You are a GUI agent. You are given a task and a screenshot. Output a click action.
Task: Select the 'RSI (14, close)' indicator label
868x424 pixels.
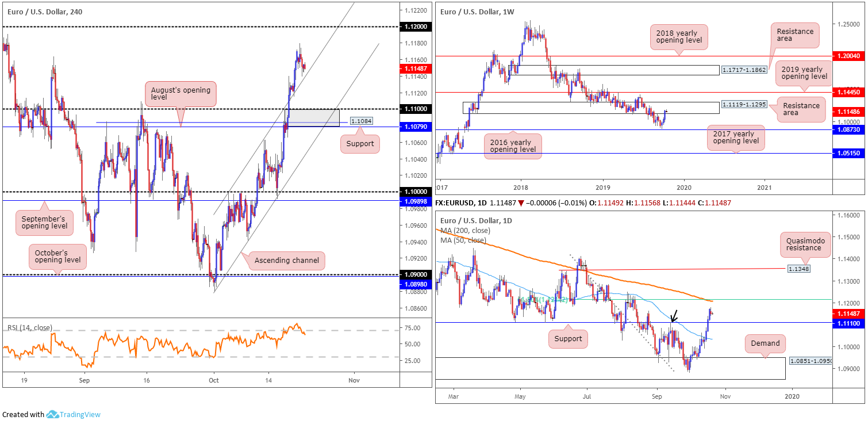click(30, 328)
